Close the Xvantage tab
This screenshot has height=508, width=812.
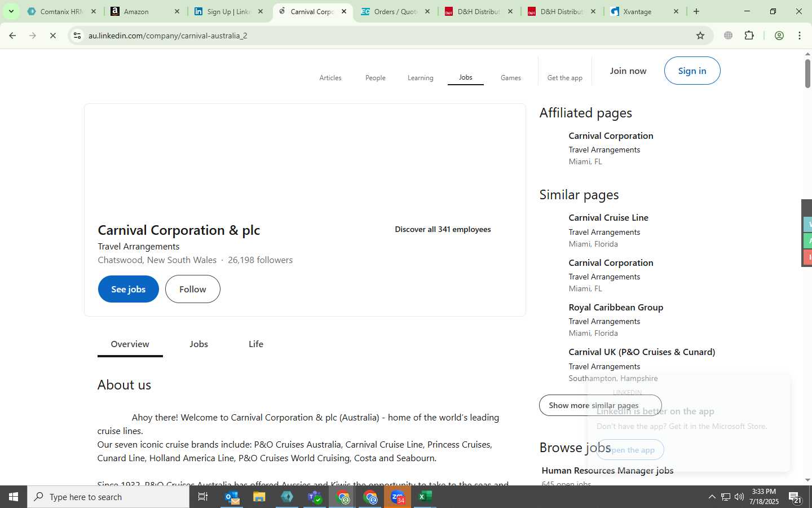tap(676, 11)
